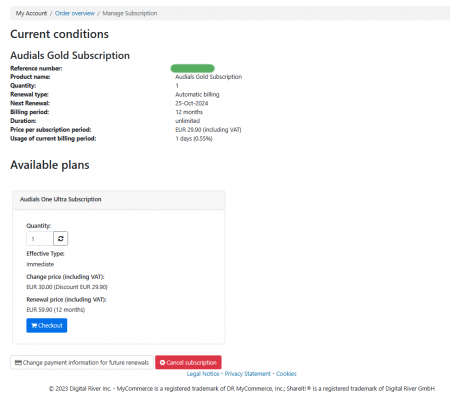
Task: Click the green redacted reference number
Action: pos(192,68)
